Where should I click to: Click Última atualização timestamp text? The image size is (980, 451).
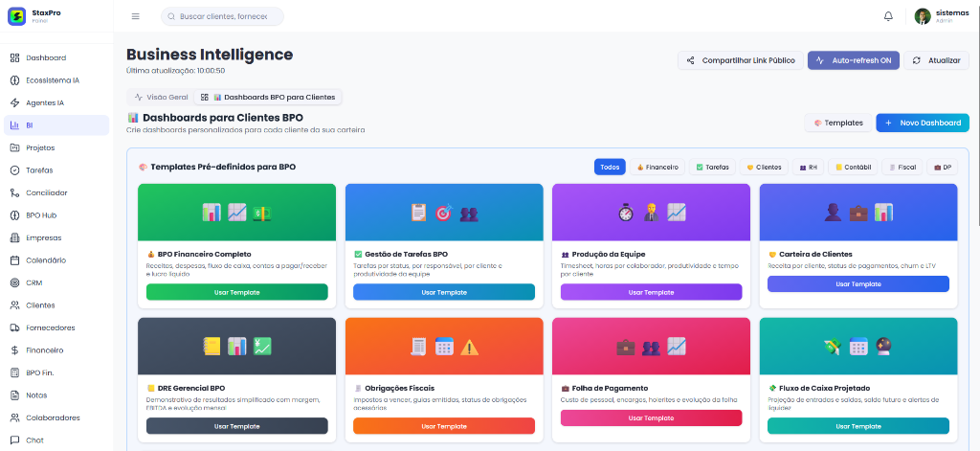(x=176, y=71)
